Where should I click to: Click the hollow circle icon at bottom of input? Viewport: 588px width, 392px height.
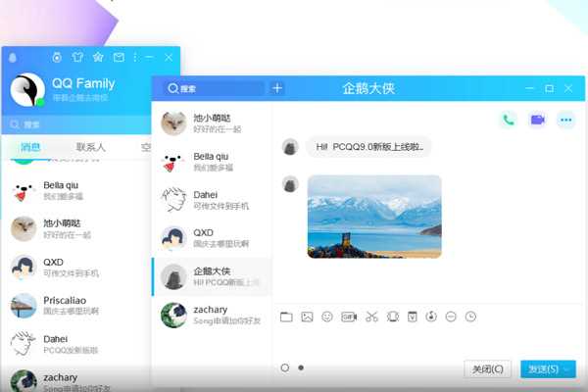pos(285,368)
